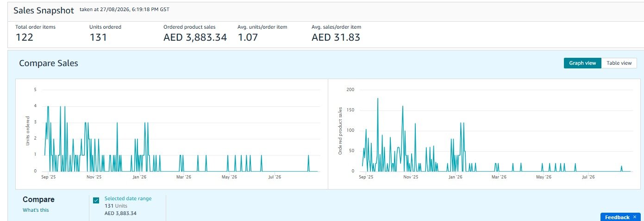Click the Total order items value 122
The width and height of the screenshot is (644, 221).
25,37
